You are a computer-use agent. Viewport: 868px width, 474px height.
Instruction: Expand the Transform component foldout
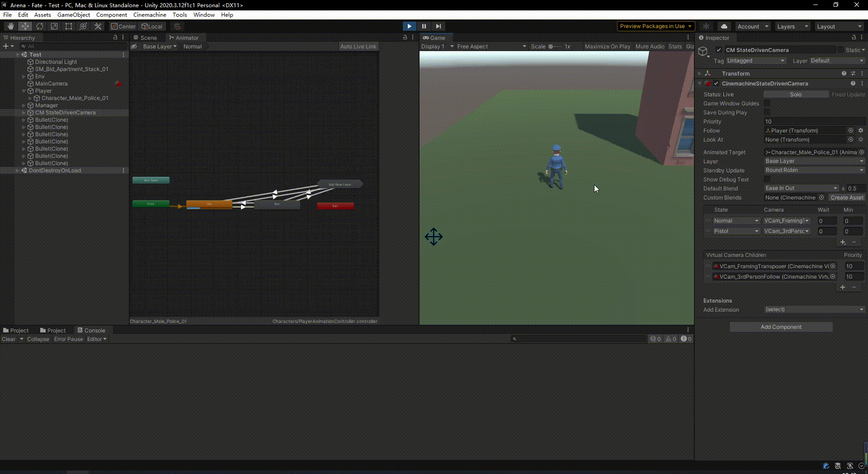pos(699,73)
